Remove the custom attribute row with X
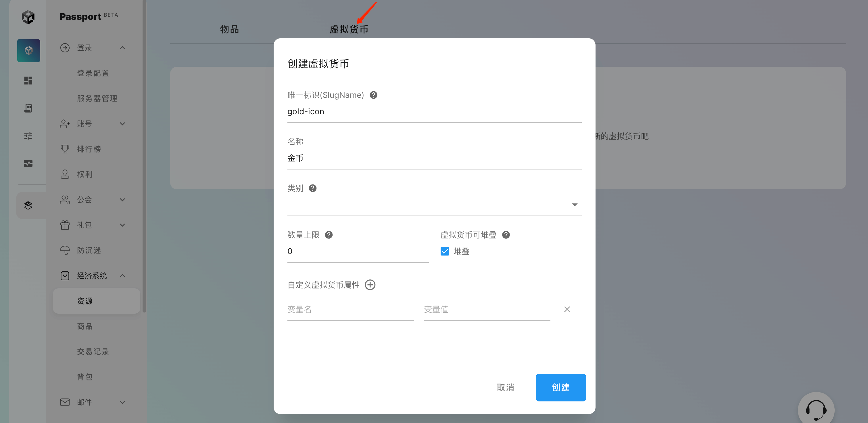This screenshot has width=868, height=423. tap(567, 309)
